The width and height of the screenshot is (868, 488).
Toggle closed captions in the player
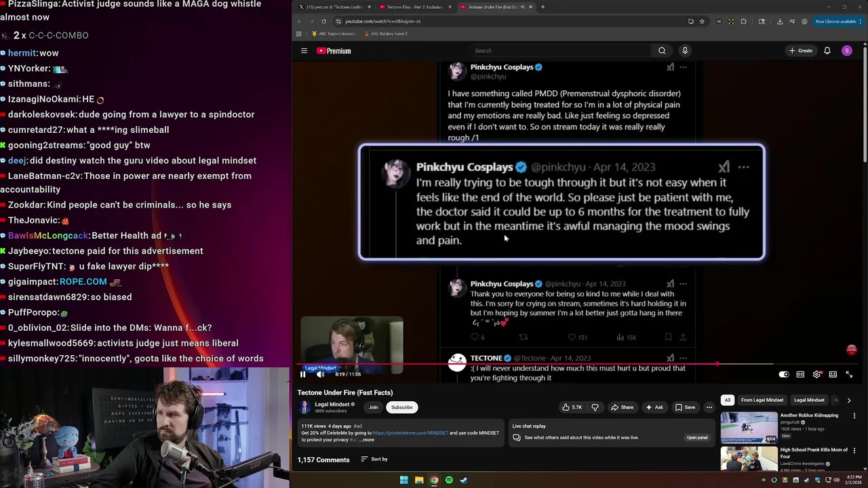click(x=800, y=374)
